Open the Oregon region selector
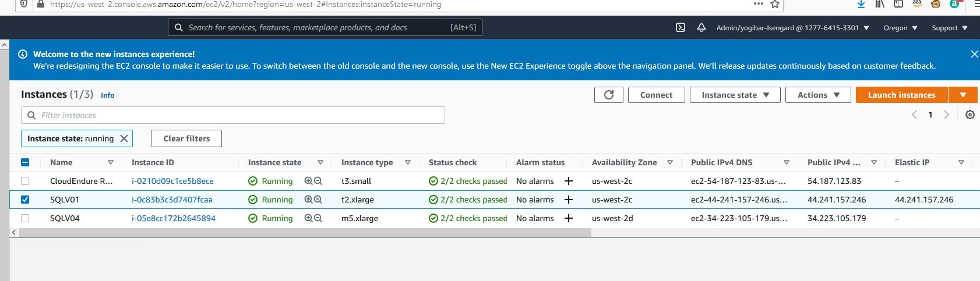The height and width of the screenshot is (281, 980). point(900,27)
